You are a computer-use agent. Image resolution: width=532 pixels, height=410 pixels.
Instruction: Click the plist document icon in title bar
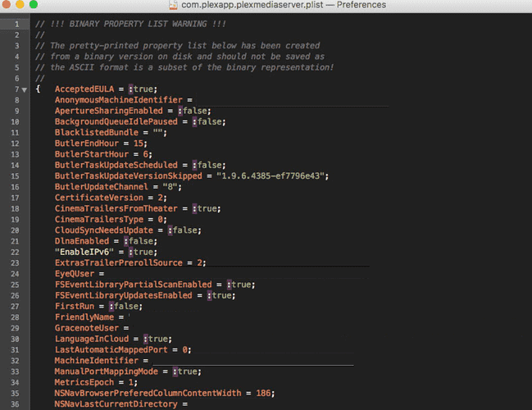pos(174,5)
